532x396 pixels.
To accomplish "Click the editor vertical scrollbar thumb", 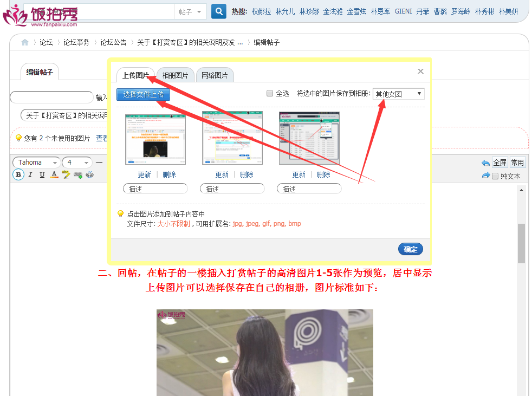I will pyautogui.click(x=522, y=243).
